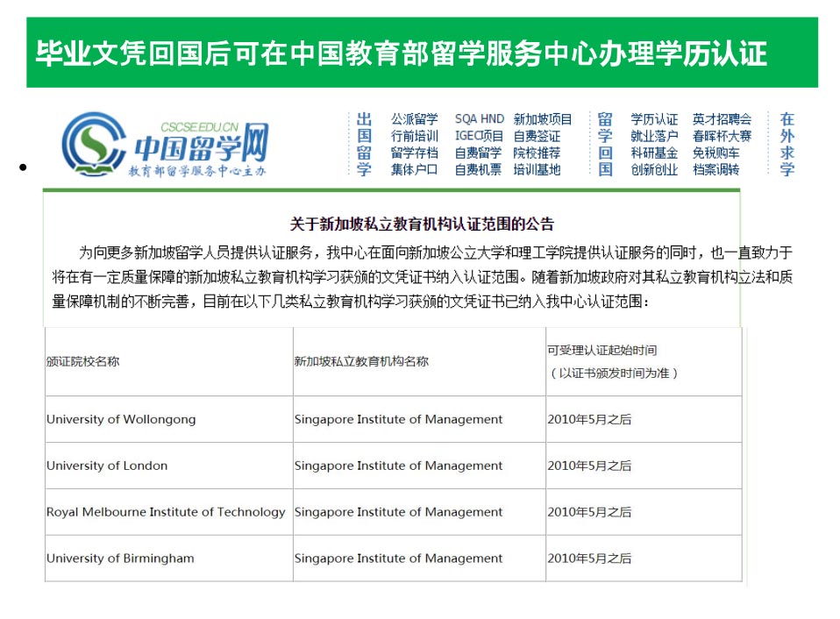Go to the 培训基地 page
Viewport: 840px width, 619px height.
point(537,169)
